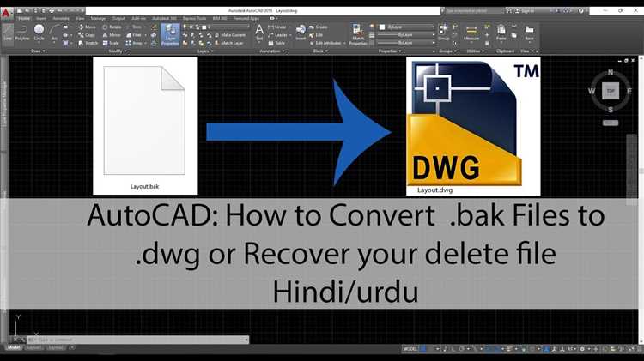Screen dimensions: 644x361
Task: Toggle the grid display in status bar
Action: 423,349
